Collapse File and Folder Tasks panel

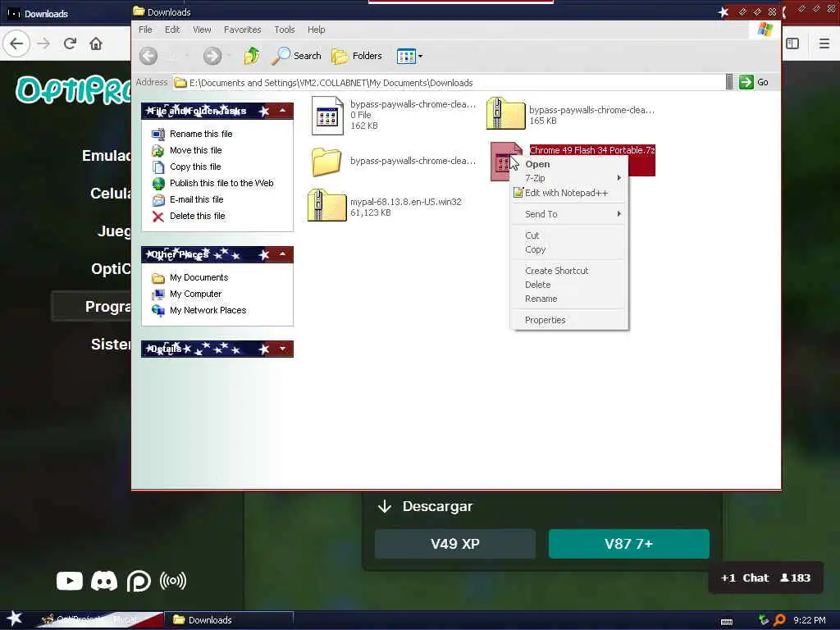pyautogui.click(x=282, y=111)
